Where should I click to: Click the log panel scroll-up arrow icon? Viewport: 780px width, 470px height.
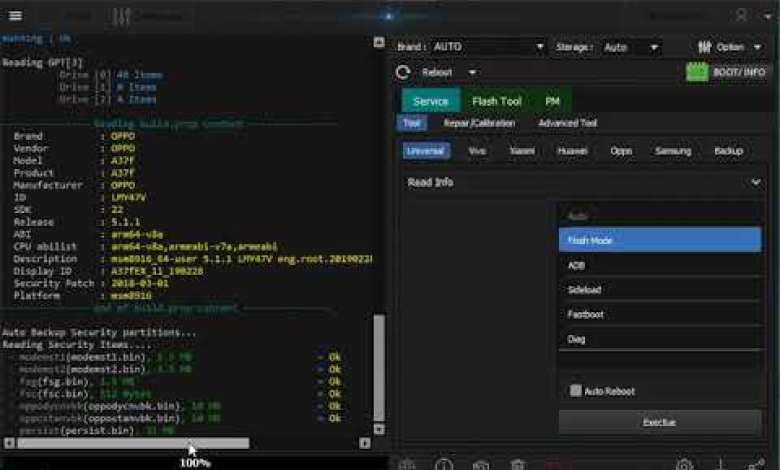[x=378, y=42]
